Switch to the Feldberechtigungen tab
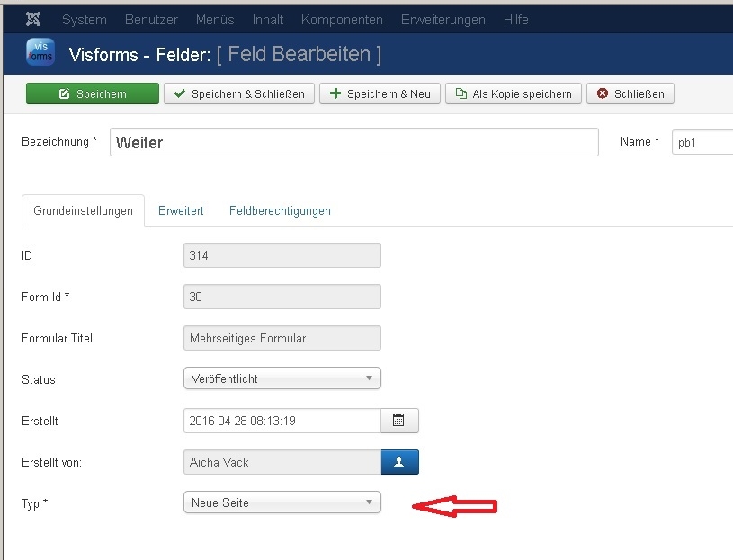 click(280, 210)
